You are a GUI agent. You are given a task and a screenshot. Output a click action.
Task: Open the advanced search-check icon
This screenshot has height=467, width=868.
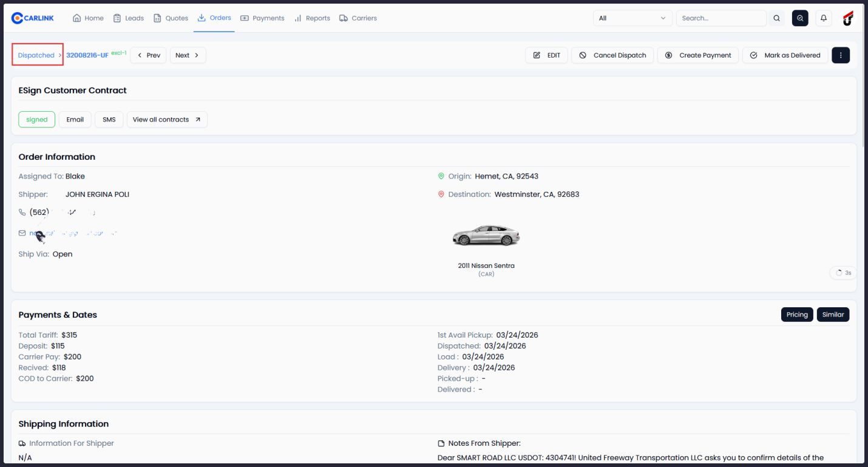point(800,18)
